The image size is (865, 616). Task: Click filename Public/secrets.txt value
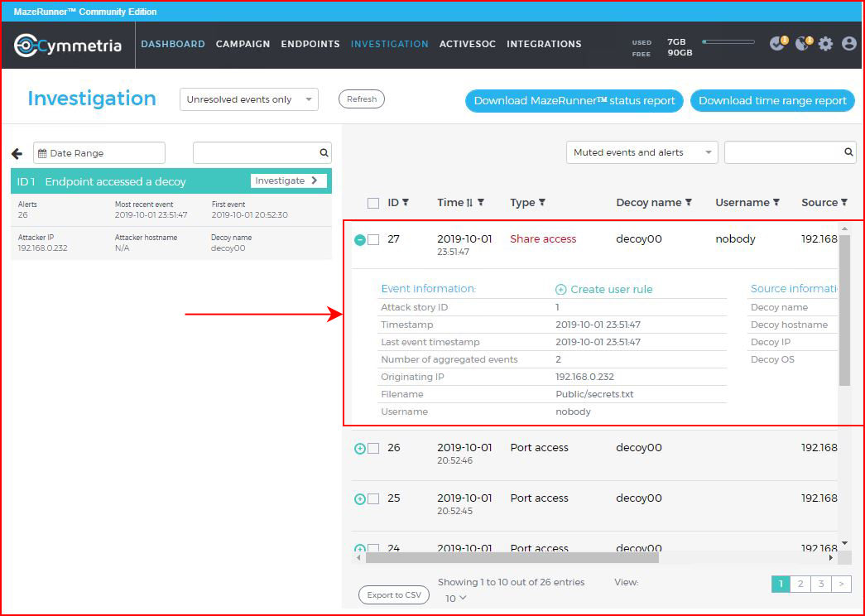[x=594, y=394]
